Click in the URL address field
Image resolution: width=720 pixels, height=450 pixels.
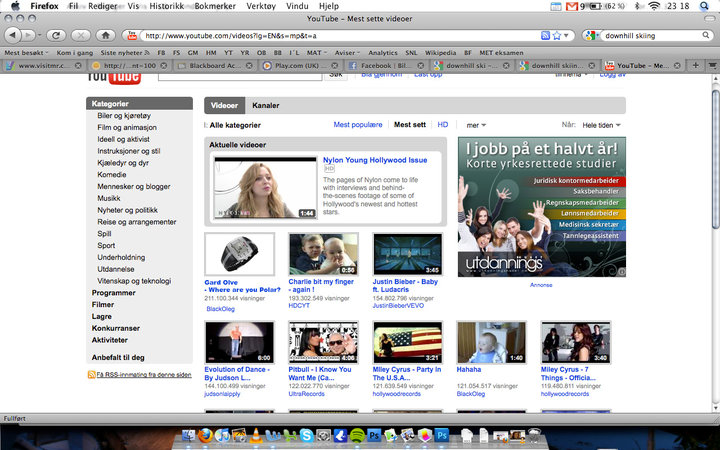[340, 35]
